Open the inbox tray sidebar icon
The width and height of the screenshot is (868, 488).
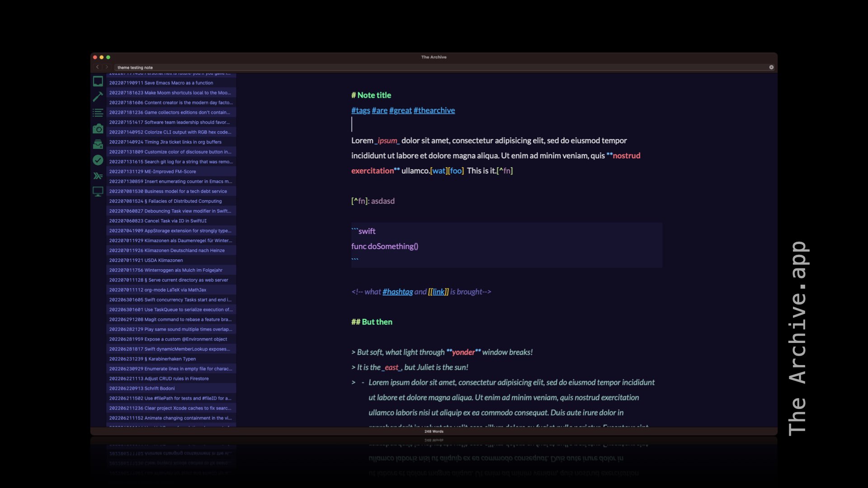(98, 81)
